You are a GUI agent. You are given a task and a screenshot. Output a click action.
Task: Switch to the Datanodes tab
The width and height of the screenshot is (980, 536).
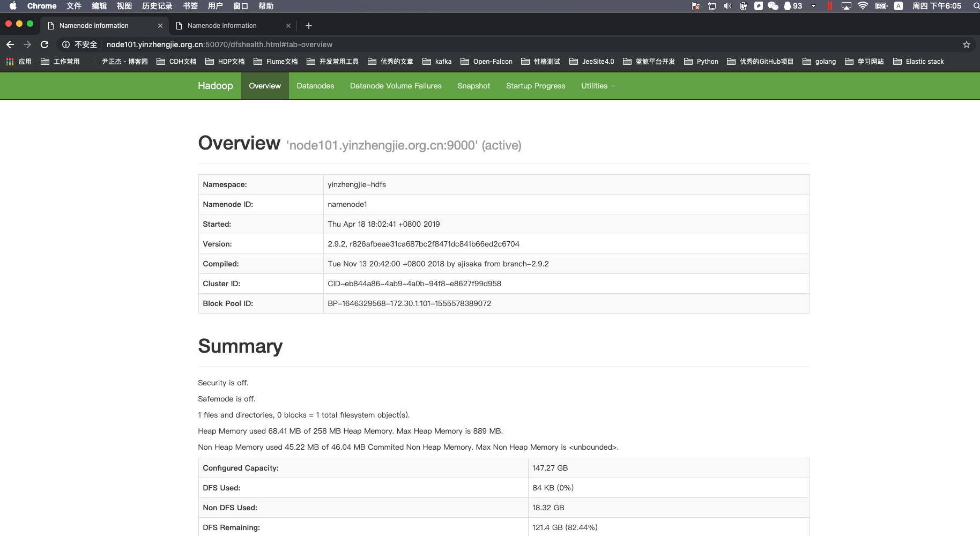coord(315,86)
